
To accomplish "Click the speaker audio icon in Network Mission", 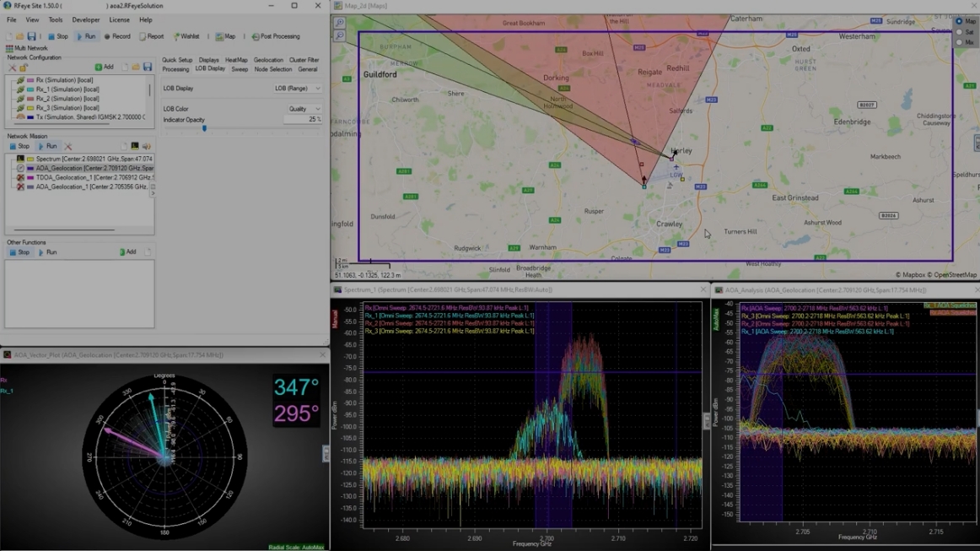I will [146, 146].
